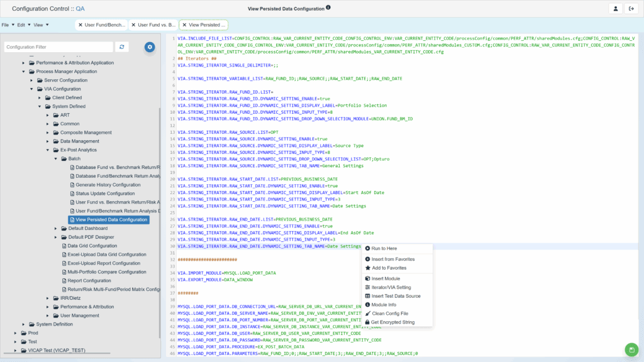The height and width of the screenshot is (362, 644).
Task: Select Add to Favorites in context menu
Action: click(389, 268)
